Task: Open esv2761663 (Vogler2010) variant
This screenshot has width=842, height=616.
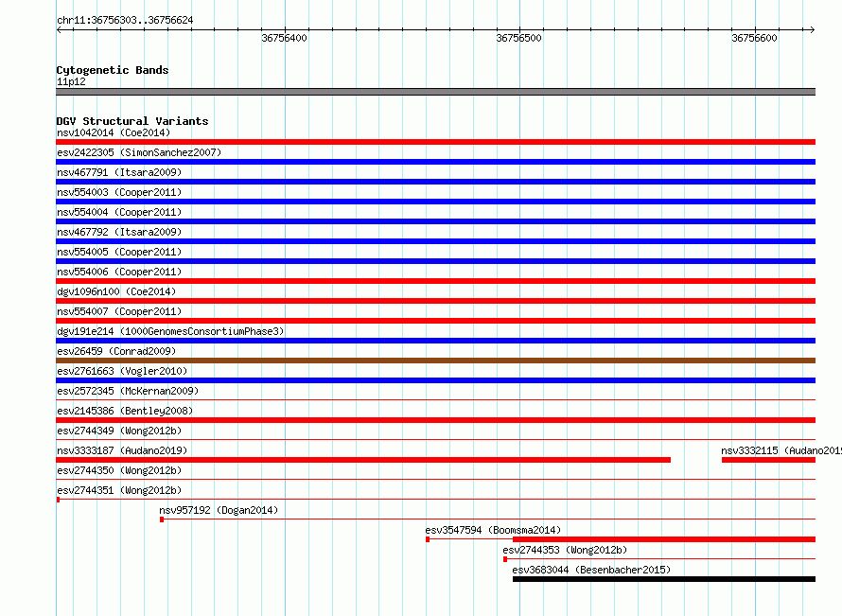Action: (x=122, y=371)
